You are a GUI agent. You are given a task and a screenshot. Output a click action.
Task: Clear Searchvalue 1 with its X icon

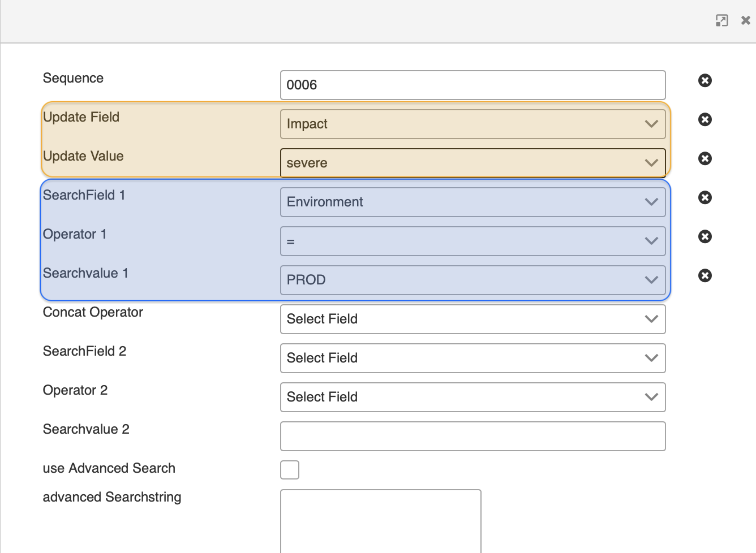click(705, 275)
